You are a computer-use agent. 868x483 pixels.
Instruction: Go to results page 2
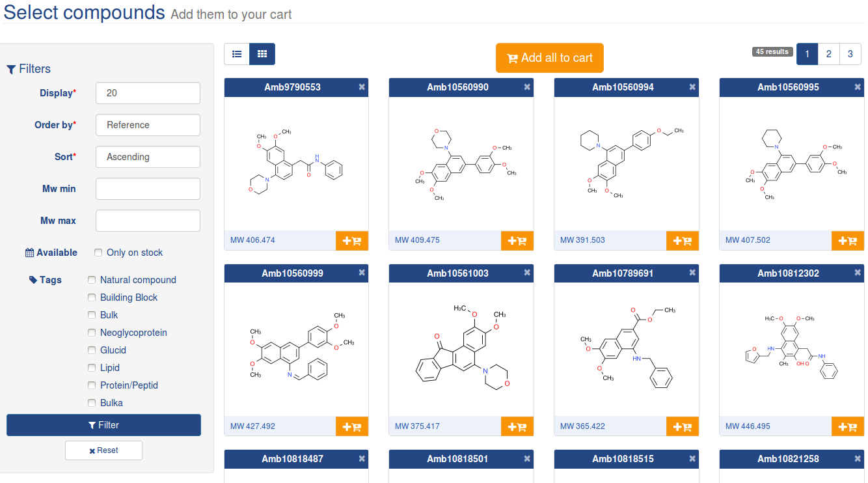[x=828, y=54]
